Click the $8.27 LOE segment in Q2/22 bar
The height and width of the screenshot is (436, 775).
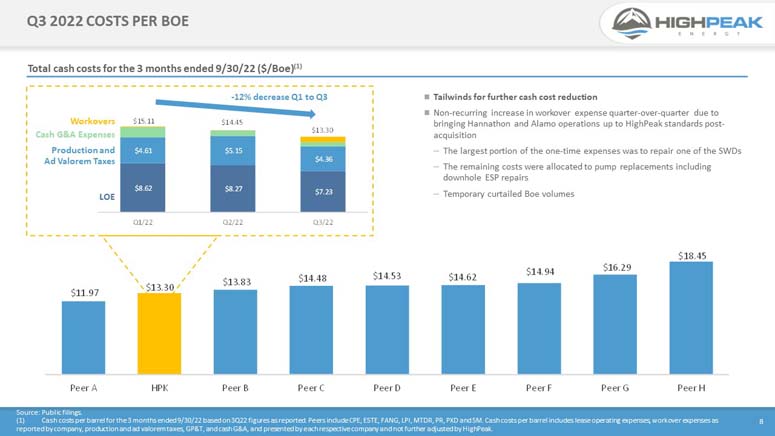pyautogui.click(x=233, y=188)
